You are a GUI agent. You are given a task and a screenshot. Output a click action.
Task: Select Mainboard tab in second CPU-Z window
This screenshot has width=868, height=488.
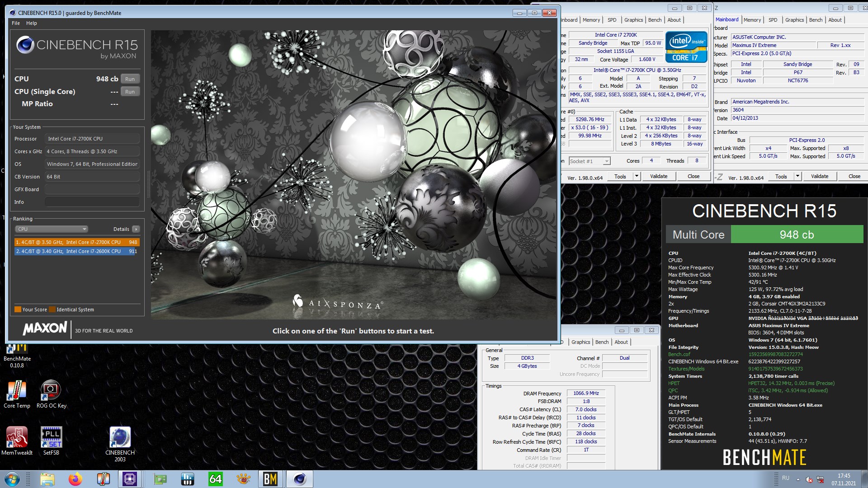pos(727,19)
